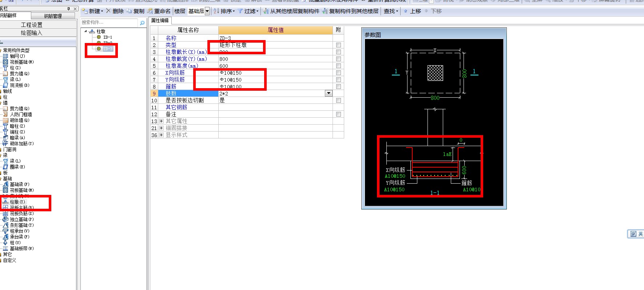This screenshot has width=644, height=290.
Task: Toggle the attach checkbox for X向纵筋 row
Action: point(338,72)
